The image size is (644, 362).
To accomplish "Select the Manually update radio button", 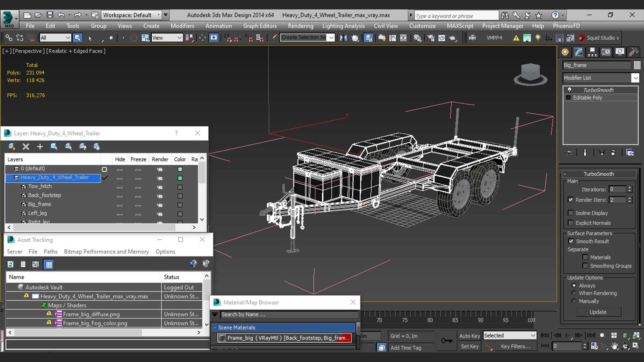I will [574, 301].
